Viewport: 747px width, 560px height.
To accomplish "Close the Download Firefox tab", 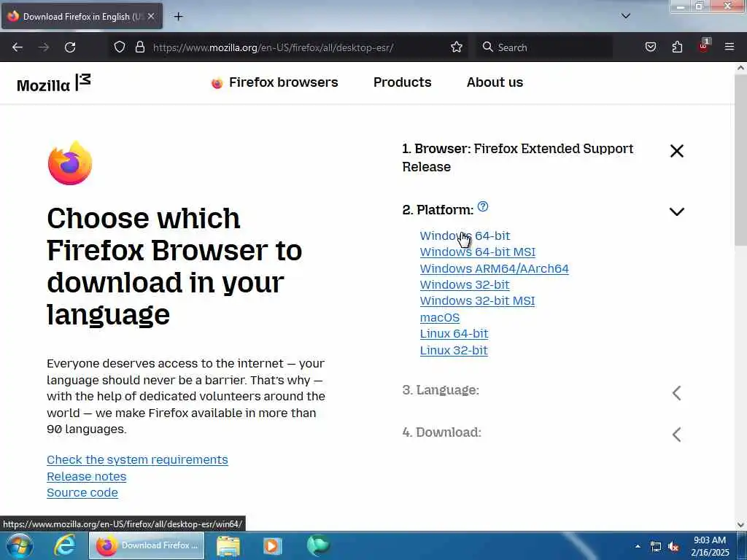I will 150,17.
